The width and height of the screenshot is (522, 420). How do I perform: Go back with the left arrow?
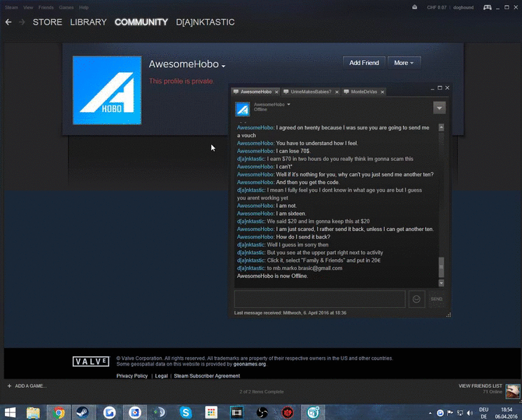[x=8, y=22]
